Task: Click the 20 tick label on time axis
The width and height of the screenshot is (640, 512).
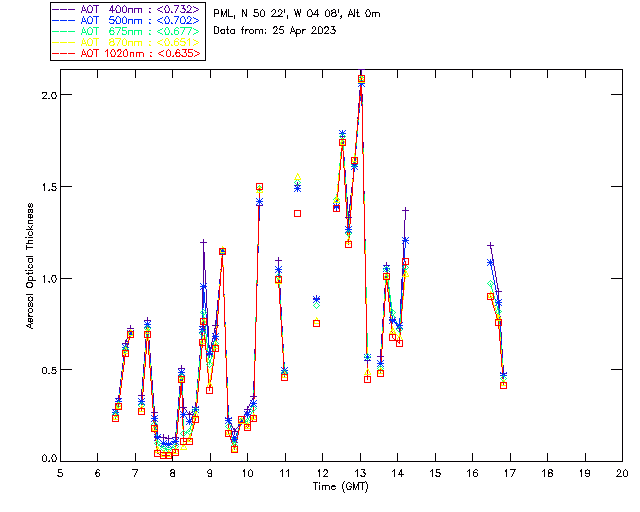Action: [x=622, y=473]
